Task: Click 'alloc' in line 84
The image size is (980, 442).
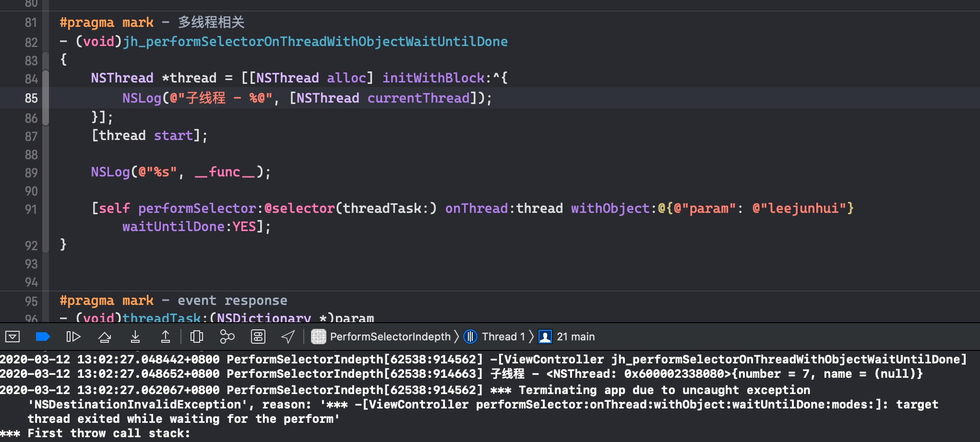Action: pos(347,78)
